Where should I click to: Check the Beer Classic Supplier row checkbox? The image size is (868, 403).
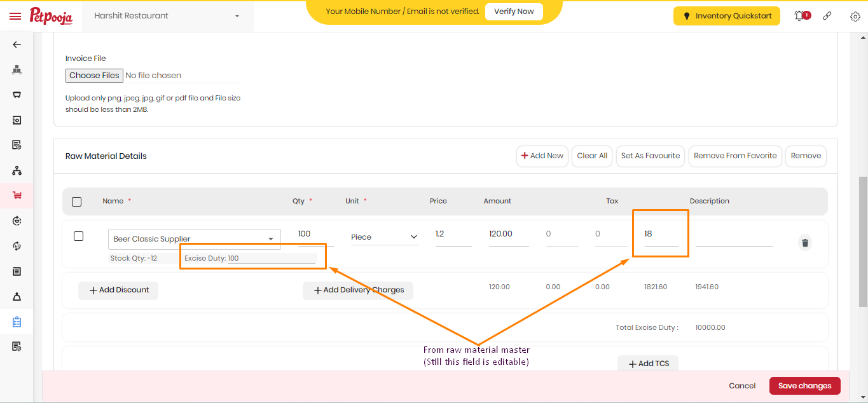[79, 236]
